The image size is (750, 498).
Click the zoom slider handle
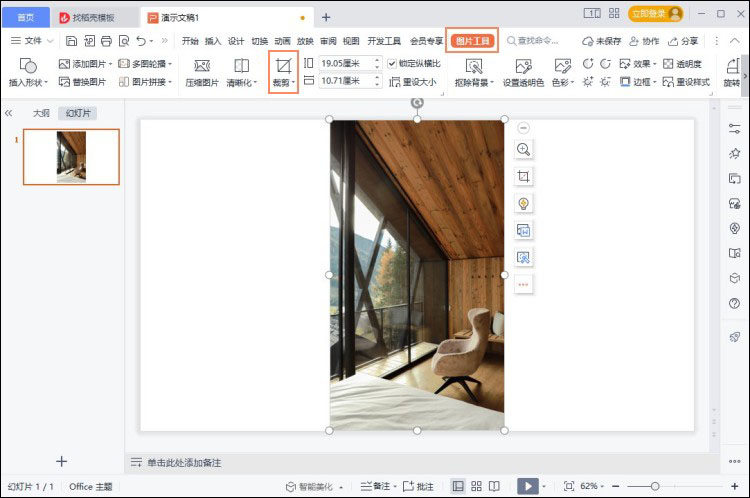[x=655, y=486]
